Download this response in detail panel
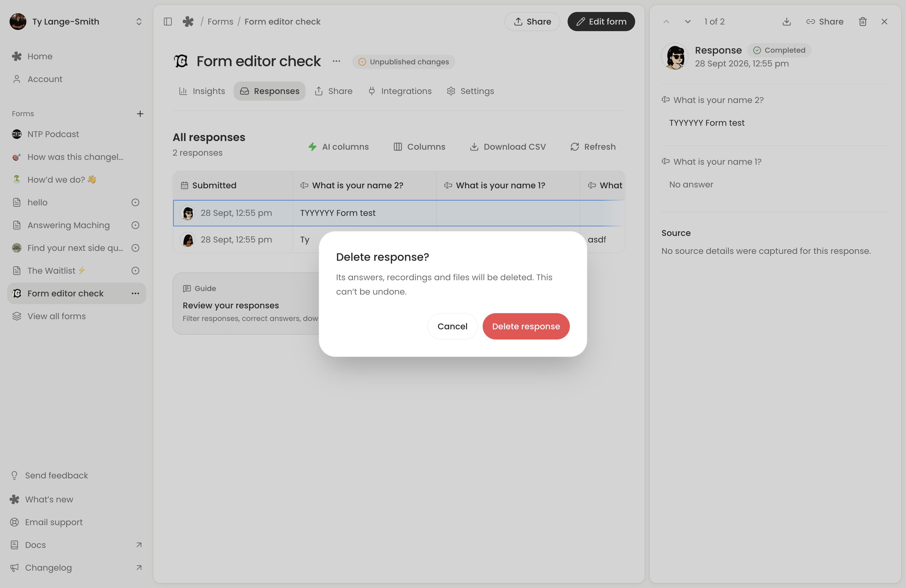The height and width of the screenshot is (588, 906). click(786, 22)
